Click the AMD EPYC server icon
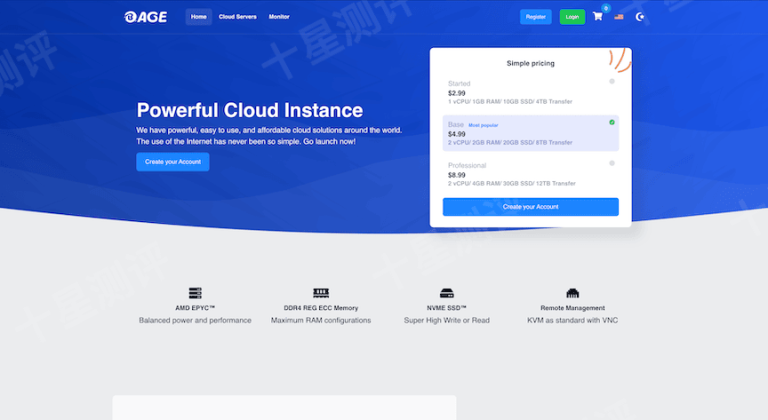Viewport: 768px width, 420px height. pyautogui.click(x=195, y=293)
